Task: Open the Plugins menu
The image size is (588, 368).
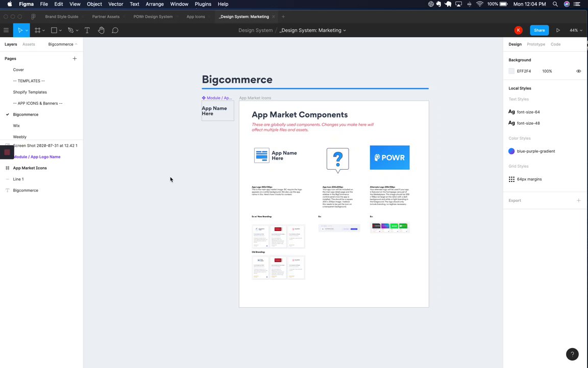Action: click(203, 4)
